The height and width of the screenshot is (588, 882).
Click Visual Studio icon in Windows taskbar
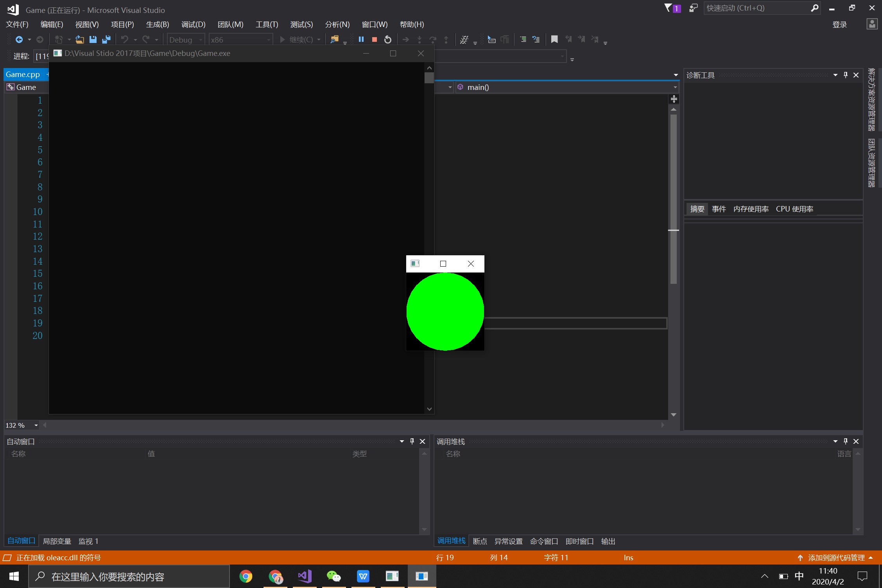[x=305, y=576]
